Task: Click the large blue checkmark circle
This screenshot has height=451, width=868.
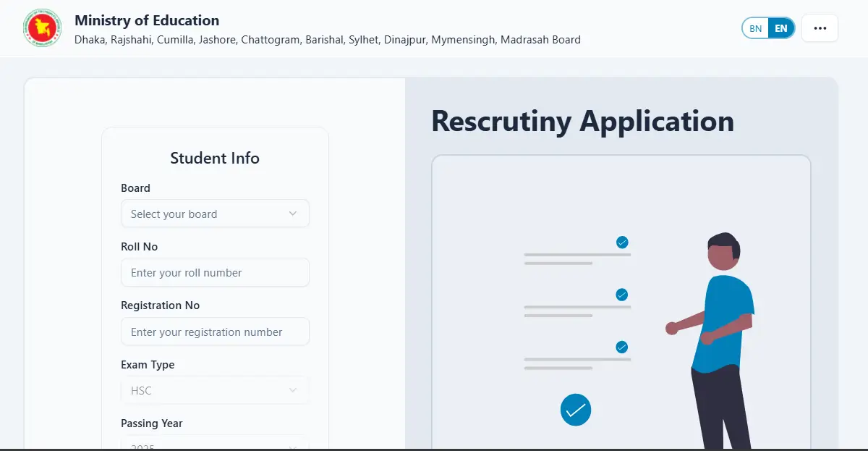Action: [x=576, y=410]
